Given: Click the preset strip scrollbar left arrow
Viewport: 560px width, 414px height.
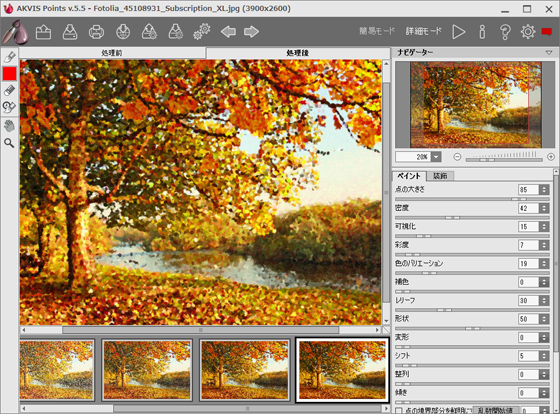Looking at the screenshot, I should 24,408.
